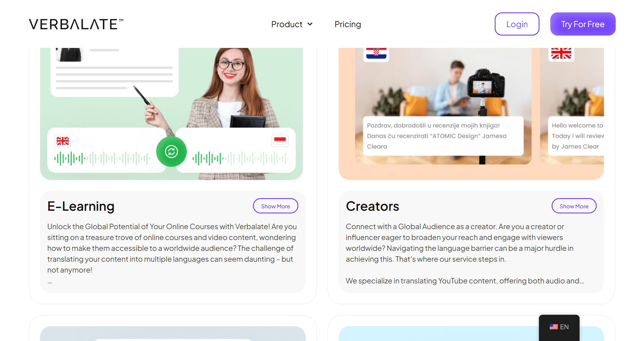Image resolution: width=644 pixels, height=341 pixels.
Task: Click the UK flag on audio waveform card
Action: click(x=63, y=141)
